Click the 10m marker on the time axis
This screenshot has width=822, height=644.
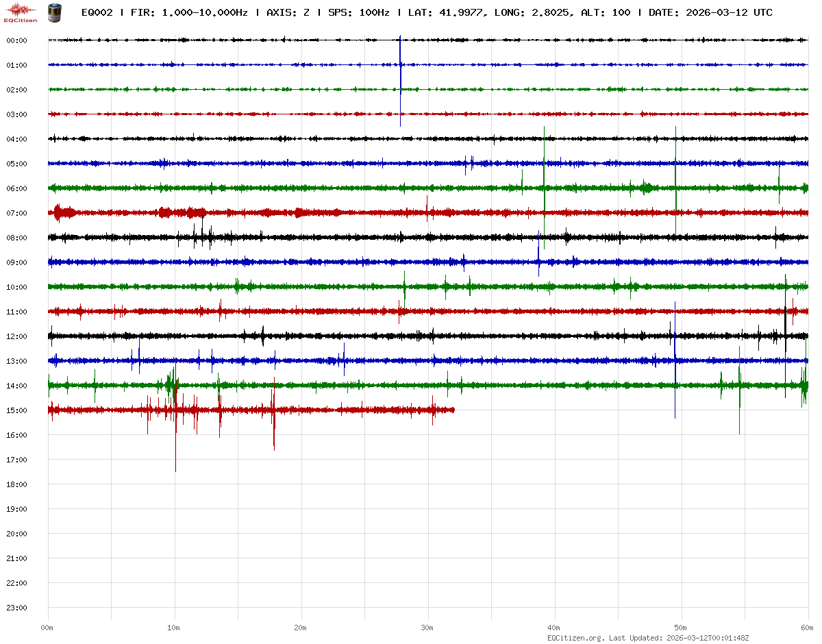pos(174,628)
